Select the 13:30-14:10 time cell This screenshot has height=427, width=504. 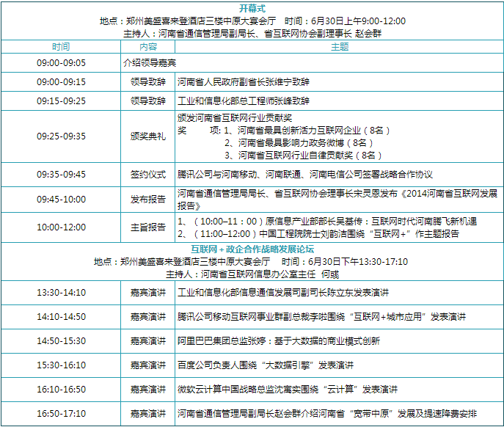(61, 293)
